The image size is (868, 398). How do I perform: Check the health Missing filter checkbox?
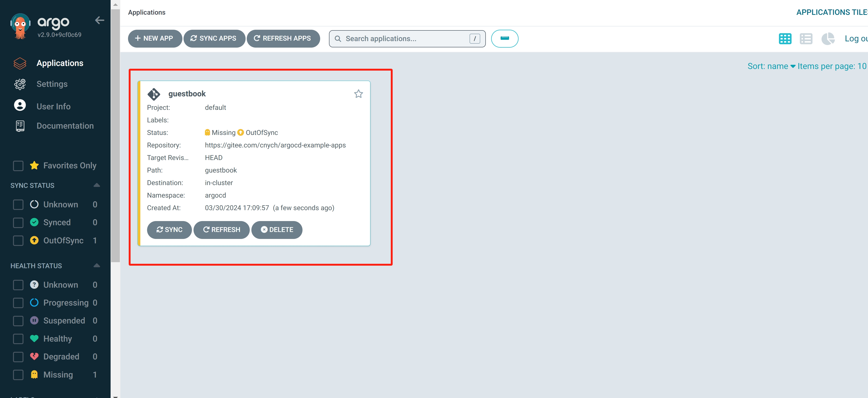18,375
